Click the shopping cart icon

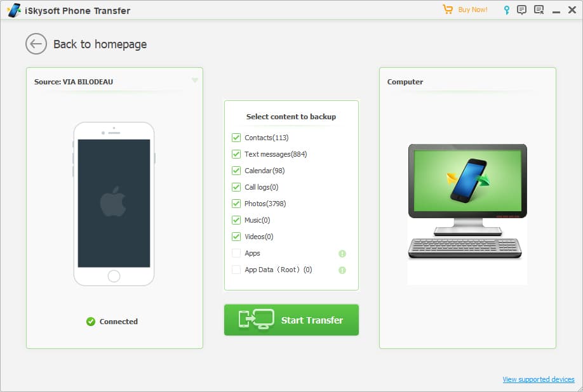click(448, 10)
